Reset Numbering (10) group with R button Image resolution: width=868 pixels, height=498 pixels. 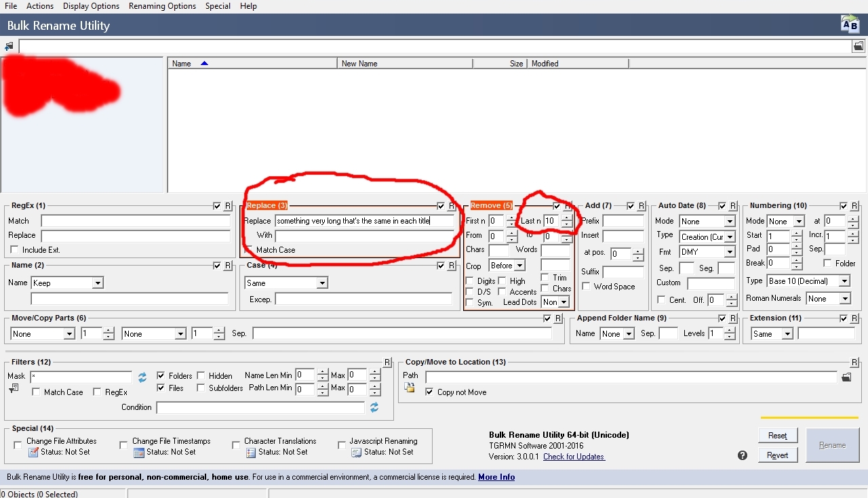tap(854, 206)
